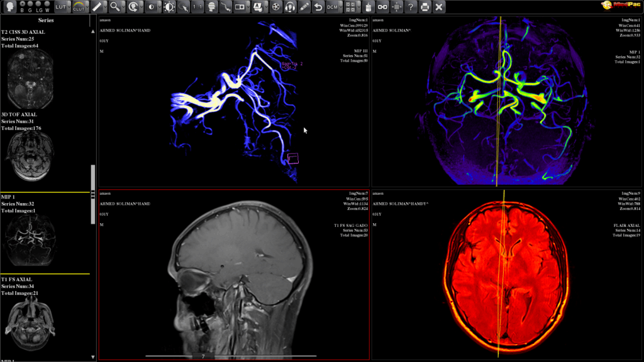This screenshot has height=362, width=644.
Task: Expand the grid layout dropdown arrow
Action: pyautogui.click(x=358, y=7)
